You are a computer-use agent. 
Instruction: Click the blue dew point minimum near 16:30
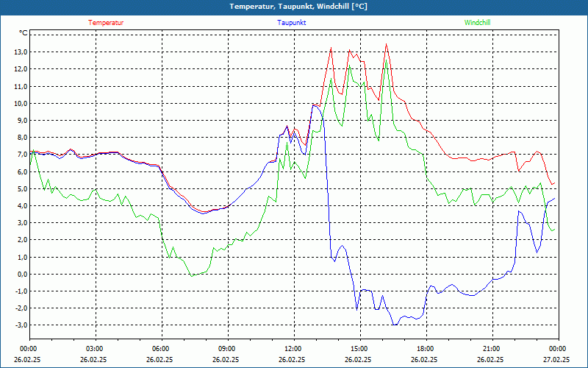pyautogui.click(x=395, y=325)
